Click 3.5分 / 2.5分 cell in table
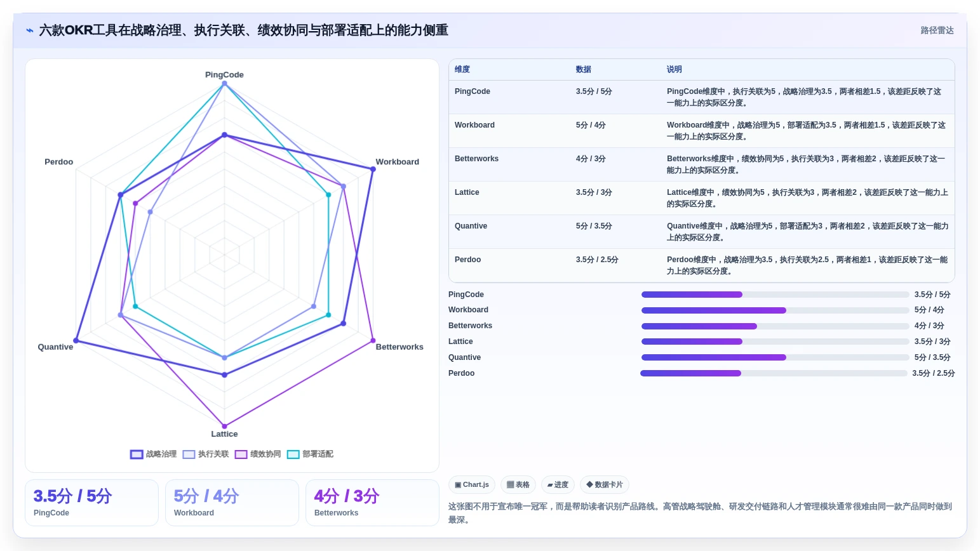 click(x=597, y=260)
